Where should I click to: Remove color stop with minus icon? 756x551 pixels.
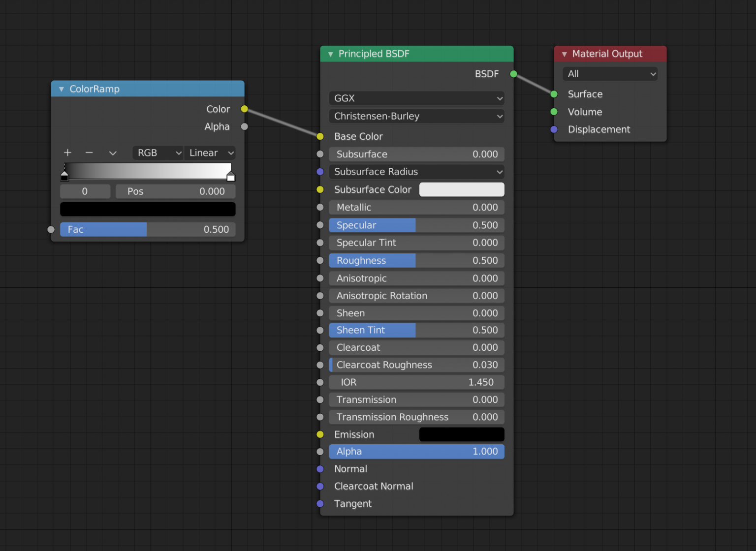coord(89,153)
